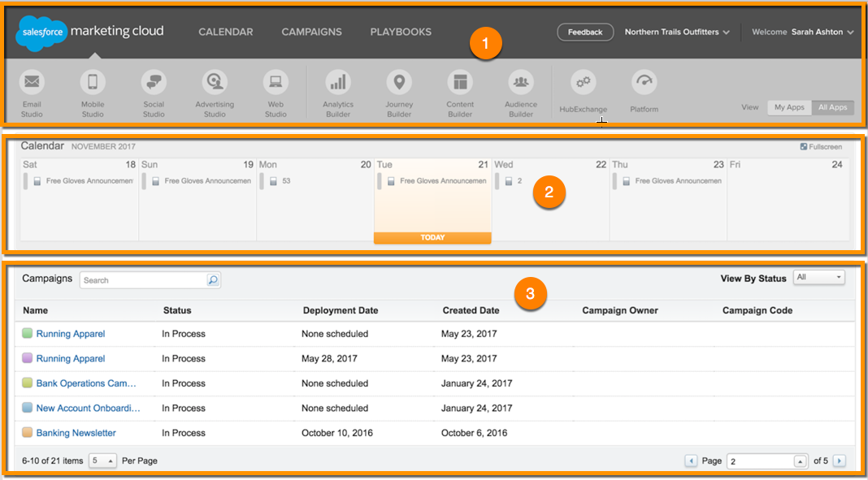Screen dimensions: 868x480
Task: Open Journey Builder
Action: click(399, 93)
